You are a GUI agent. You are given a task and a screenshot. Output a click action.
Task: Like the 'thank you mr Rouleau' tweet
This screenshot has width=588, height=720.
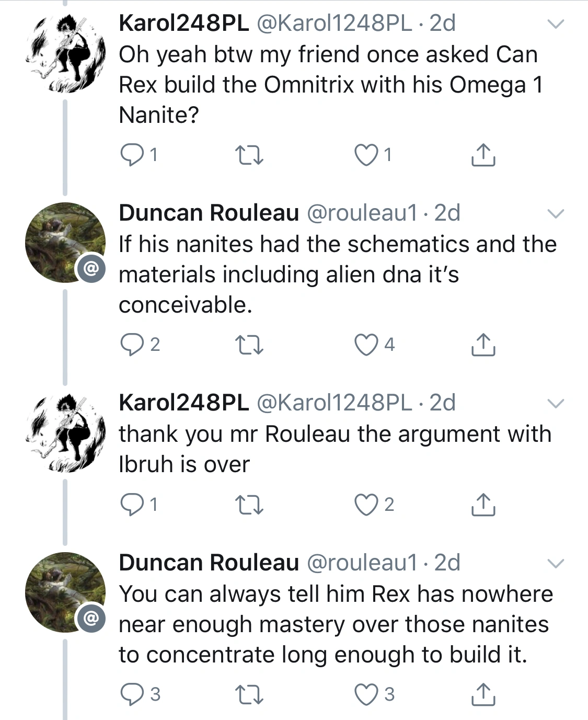[x=366, y=505]
